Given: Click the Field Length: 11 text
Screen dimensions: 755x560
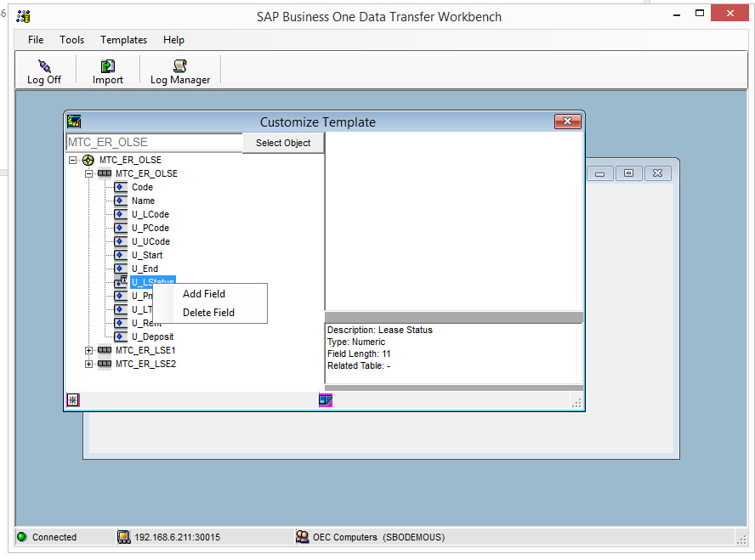Looking at the screenshot, I should pos(359,354).
